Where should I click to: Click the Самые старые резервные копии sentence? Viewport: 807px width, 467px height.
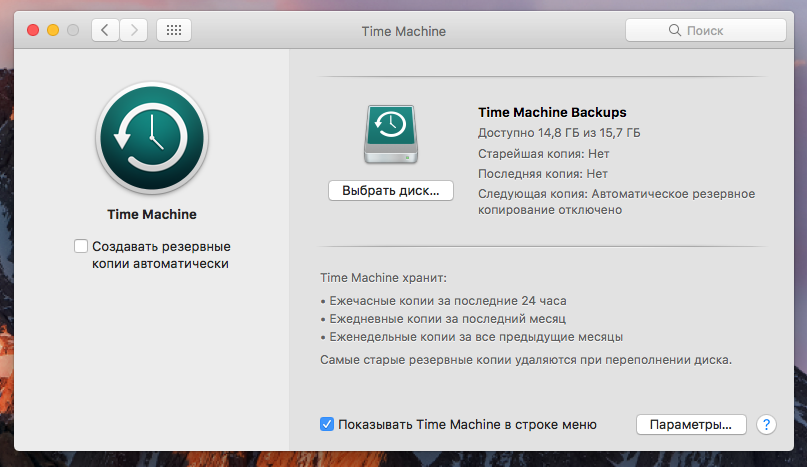525,360
